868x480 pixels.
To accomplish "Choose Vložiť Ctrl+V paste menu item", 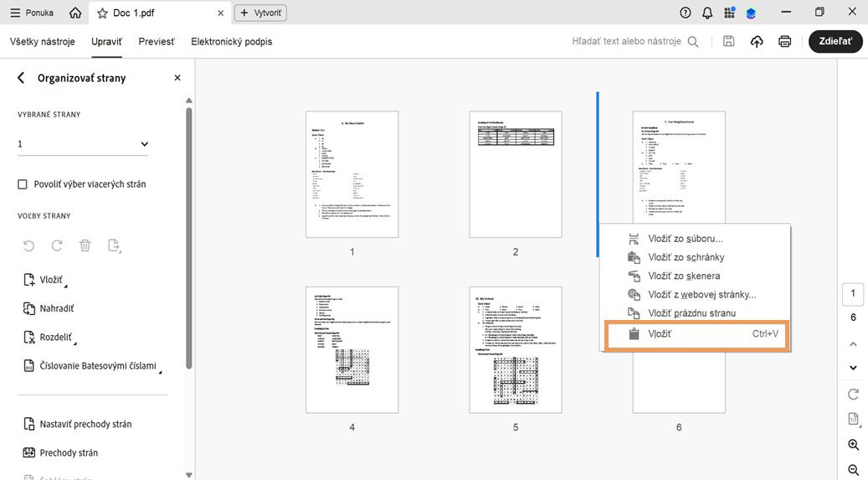I will [697, 334].
